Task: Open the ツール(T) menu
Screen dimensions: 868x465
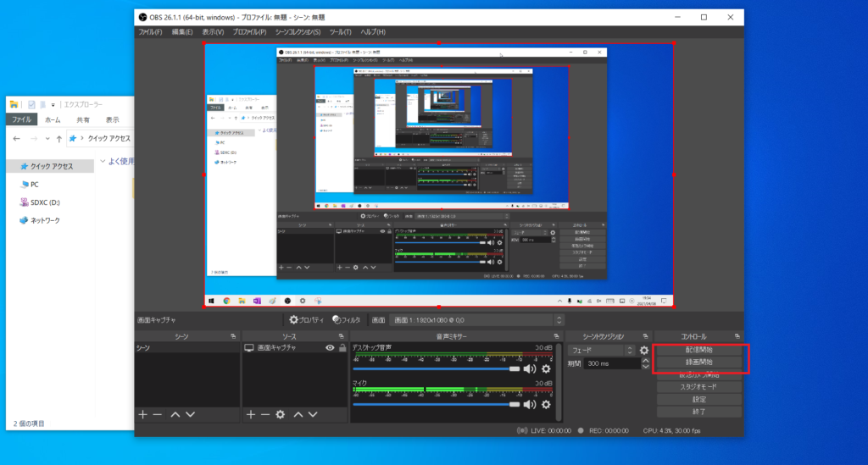Action: tap(341, 32)
